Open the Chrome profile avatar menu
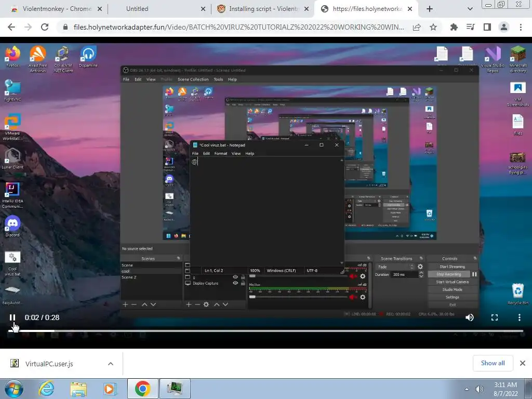 [504, 27]
